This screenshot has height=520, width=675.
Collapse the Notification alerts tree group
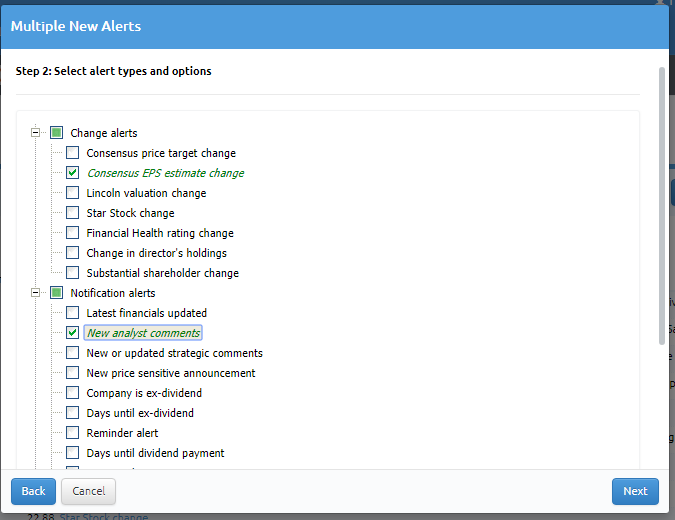(x=36, y=293)
